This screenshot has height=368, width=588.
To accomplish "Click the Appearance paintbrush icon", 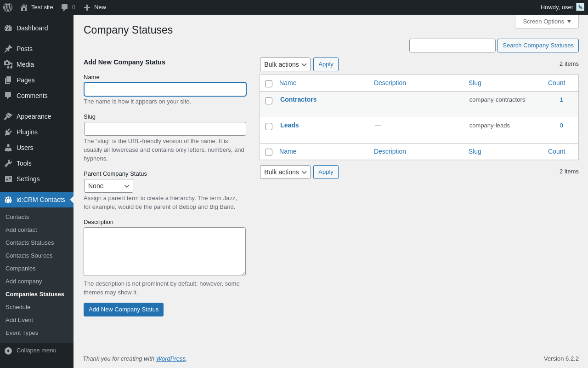I will [8, 116].
